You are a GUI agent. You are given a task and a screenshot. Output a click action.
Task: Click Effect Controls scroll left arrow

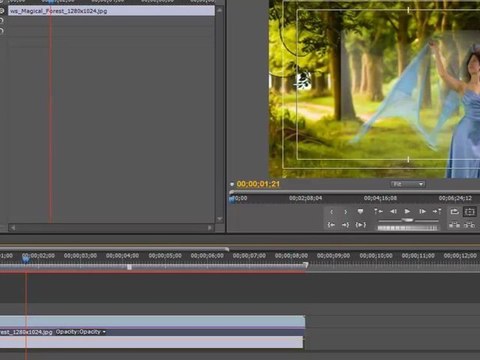coord(13,228)
